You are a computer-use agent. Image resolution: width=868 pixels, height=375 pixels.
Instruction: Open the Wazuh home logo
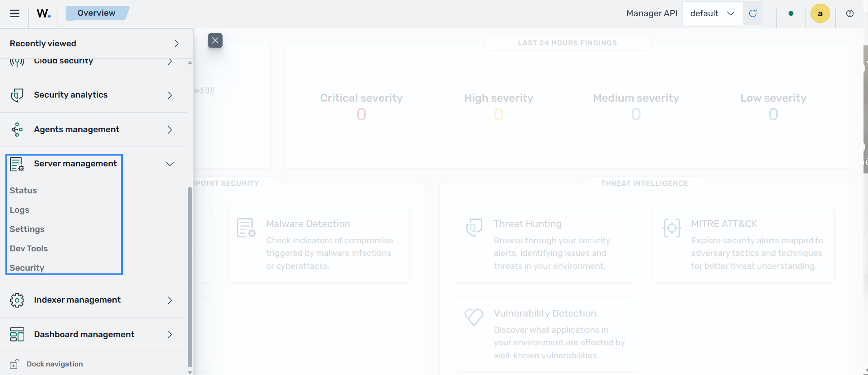[x=44, y=13]
